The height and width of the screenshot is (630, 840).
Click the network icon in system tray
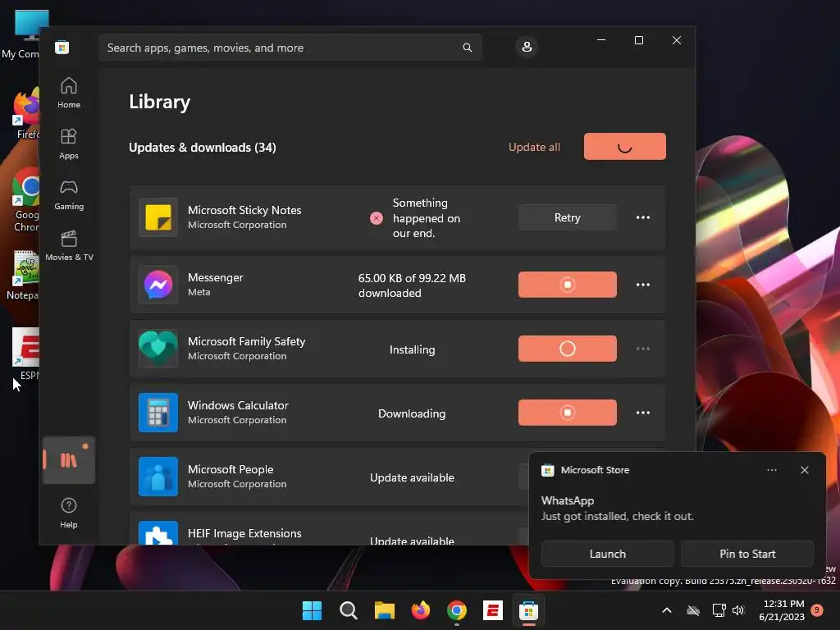tap(719, 610)
